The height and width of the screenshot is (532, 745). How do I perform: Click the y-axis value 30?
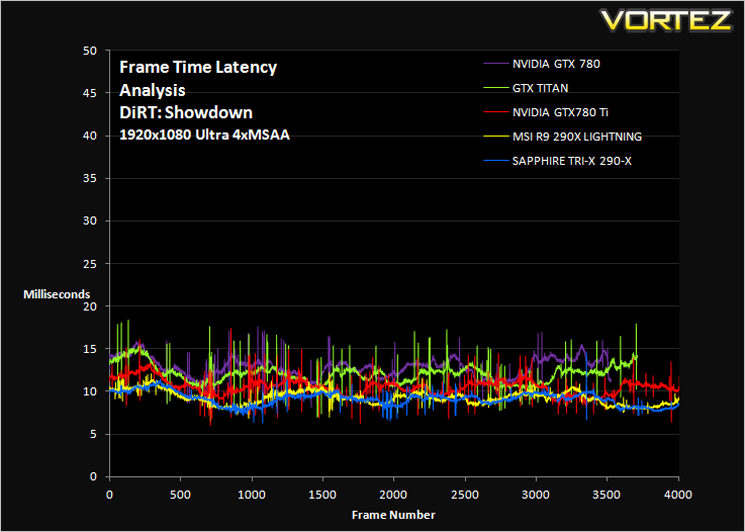(90, 221)
